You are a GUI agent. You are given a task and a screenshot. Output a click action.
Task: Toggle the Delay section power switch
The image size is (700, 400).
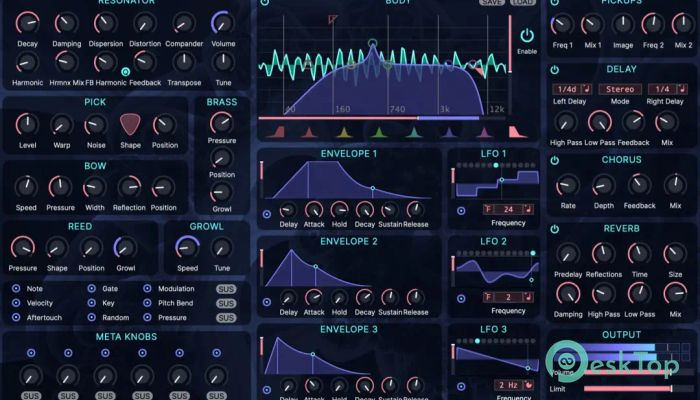555,70
